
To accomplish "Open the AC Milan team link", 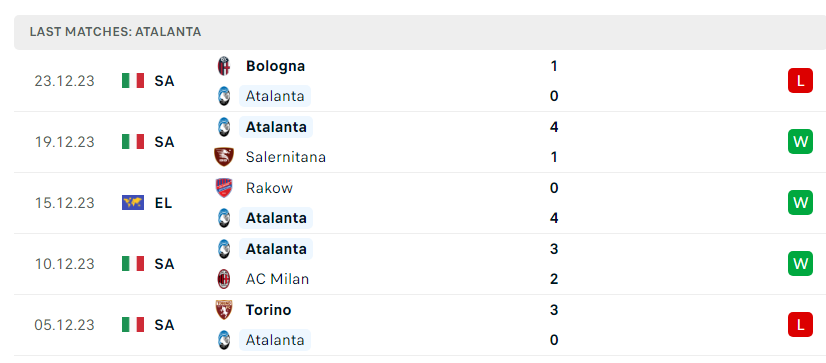I will coord(277,279).
